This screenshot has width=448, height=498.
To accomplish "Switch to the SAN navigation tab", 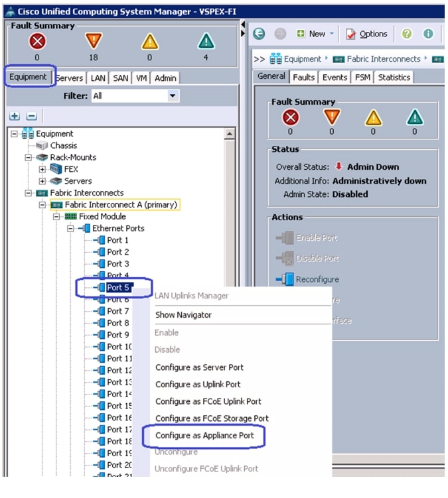I will [121, 78].
